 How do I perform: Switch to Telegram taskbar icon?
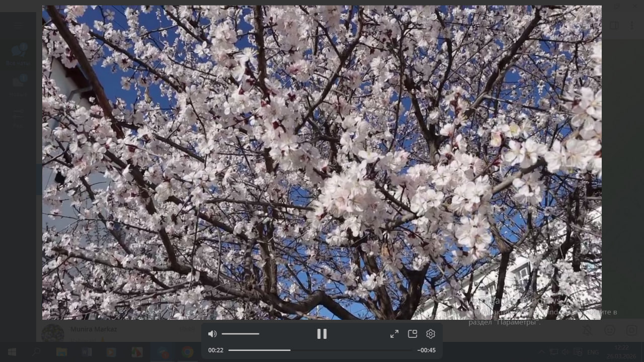click(x=162, y=352)
